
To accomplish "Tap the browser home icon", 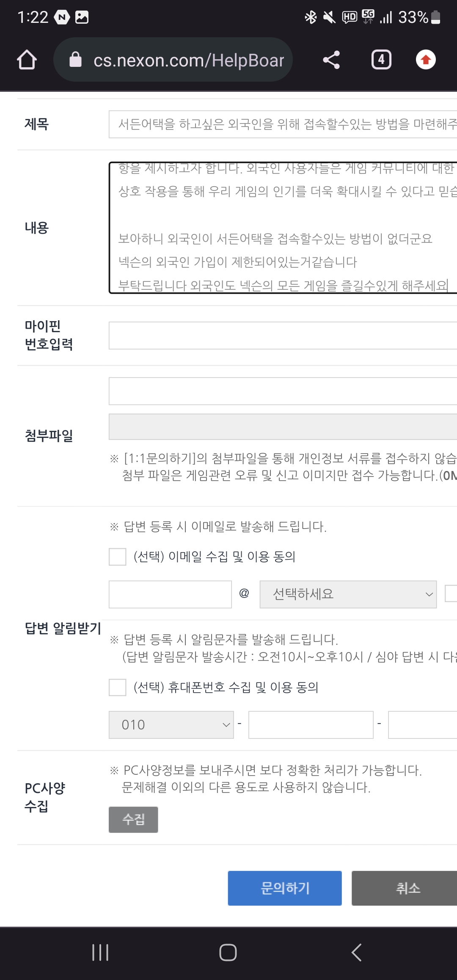I will (27, 60).
